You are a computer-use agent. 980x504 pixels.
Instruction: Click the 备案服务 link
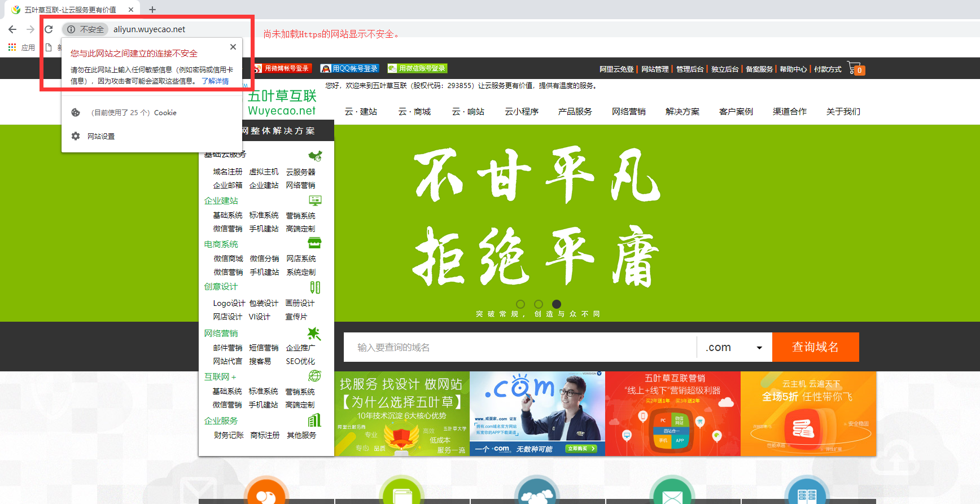(x=759, y=69)
